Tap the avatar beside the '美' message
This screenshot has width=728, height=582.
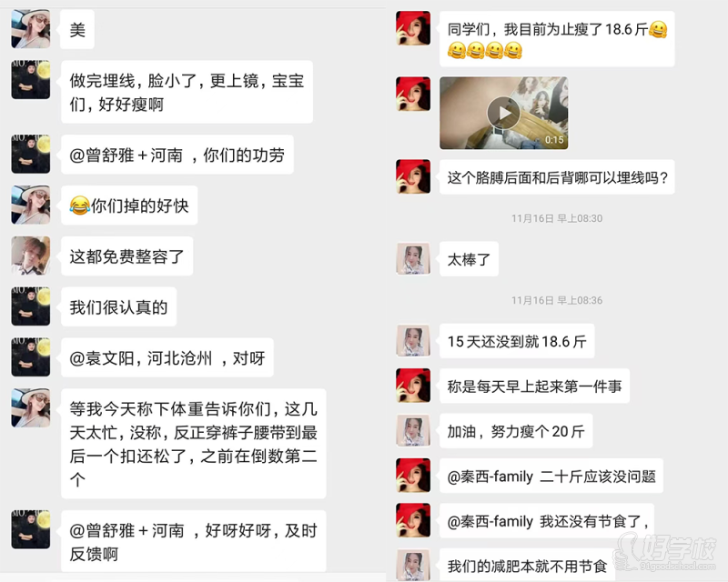[x=31, y=29]
